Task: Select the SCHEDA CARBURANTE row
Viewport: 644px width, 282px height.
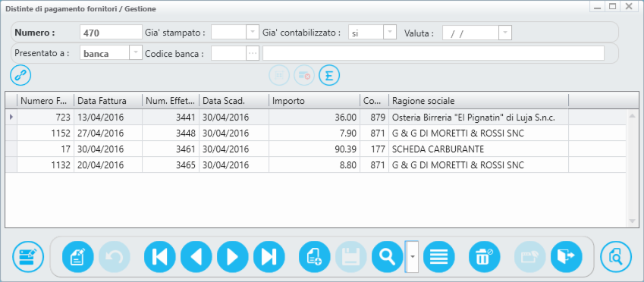Action: (x=316, y=149)
